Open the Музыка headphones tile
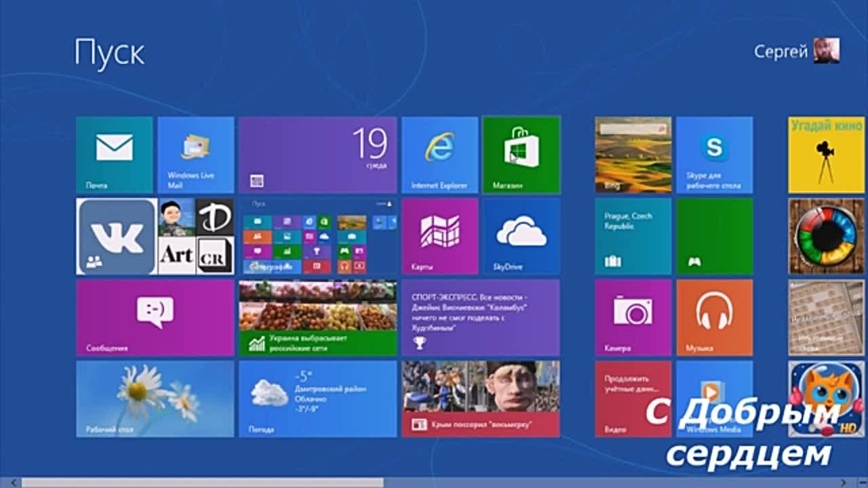This screenshot has height=488, width=868. tap(714, 317)
